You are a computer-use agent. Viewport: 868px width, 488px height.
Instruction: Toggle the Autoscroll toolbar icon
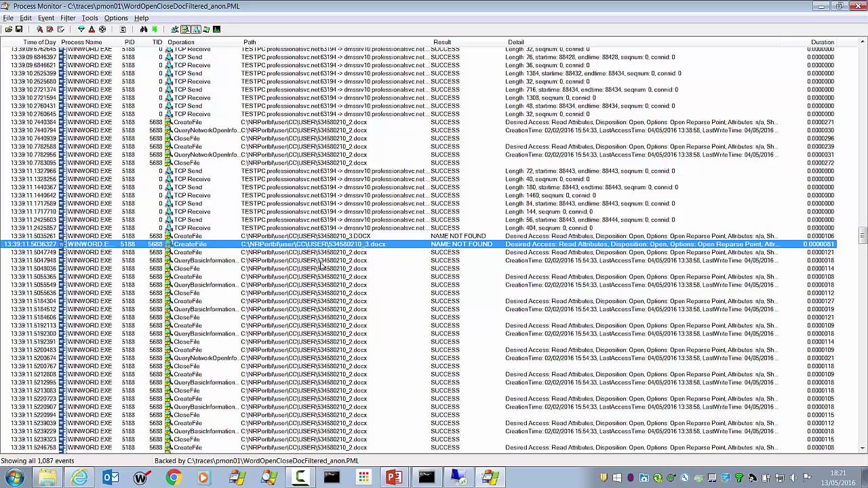point(50,29)
